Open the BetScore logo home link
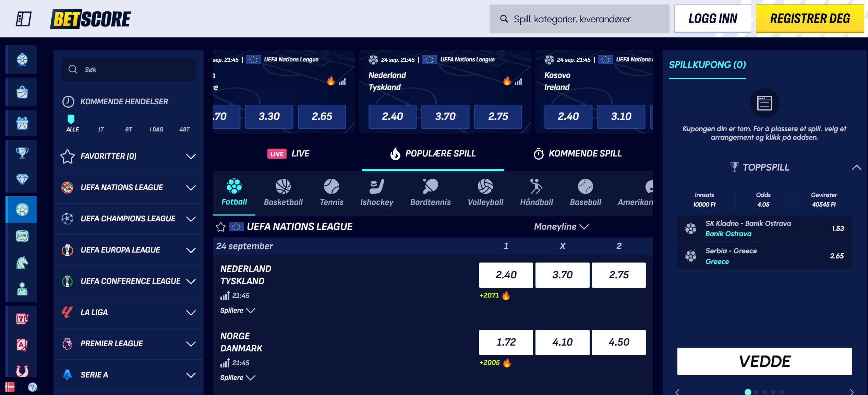 tap(91, 19)
